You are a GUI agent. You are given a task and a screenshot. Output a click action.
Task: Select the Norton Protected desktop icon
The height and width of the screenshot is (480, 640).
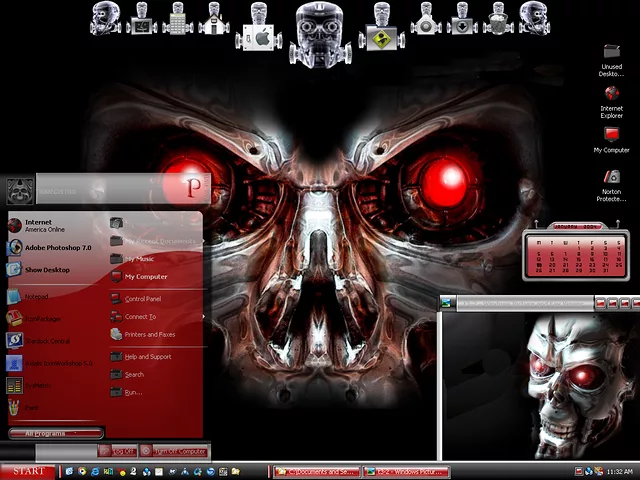click(x=611, y=186)
